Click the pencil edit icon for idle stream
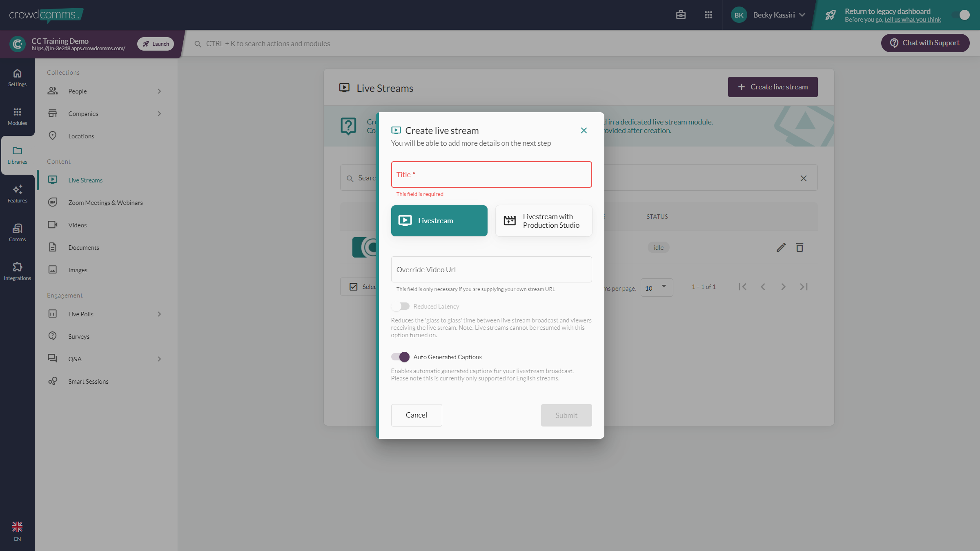 (x=781, y=247)
